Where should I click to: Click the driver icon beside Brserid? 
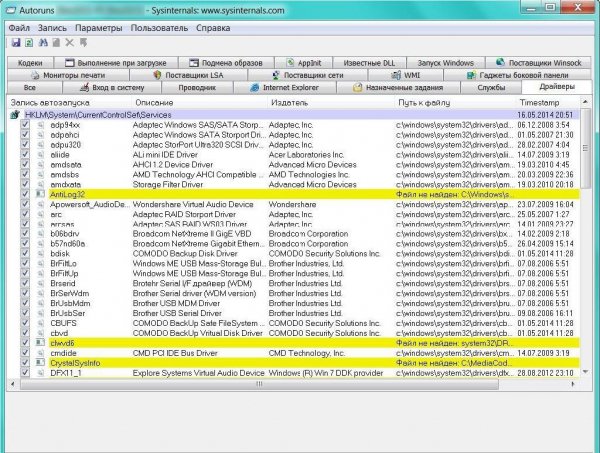pos(41,284)
